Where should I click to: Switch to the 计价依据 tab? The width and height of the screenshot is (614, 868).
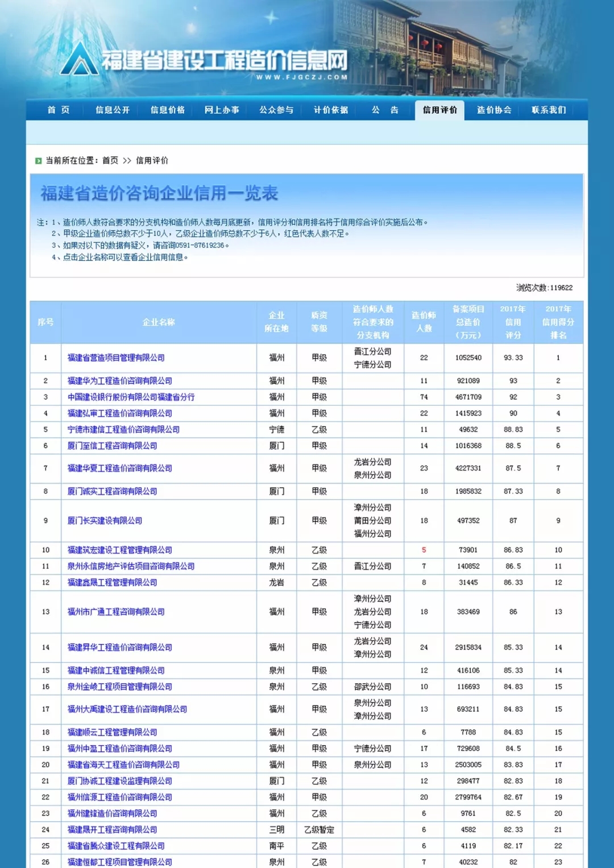point(331,110)
